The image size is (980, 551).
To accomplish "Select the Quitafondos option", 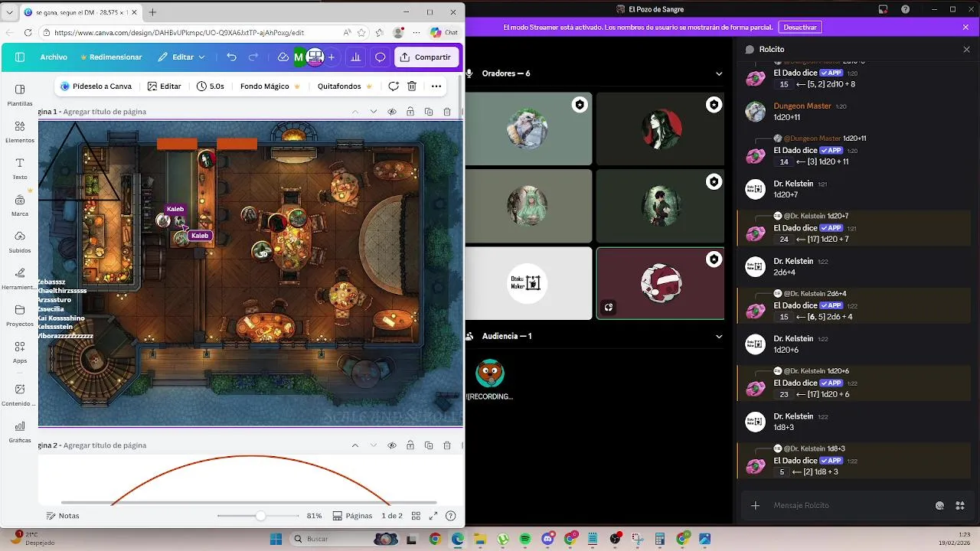I will pyautogui.click(x=345, y=86).
